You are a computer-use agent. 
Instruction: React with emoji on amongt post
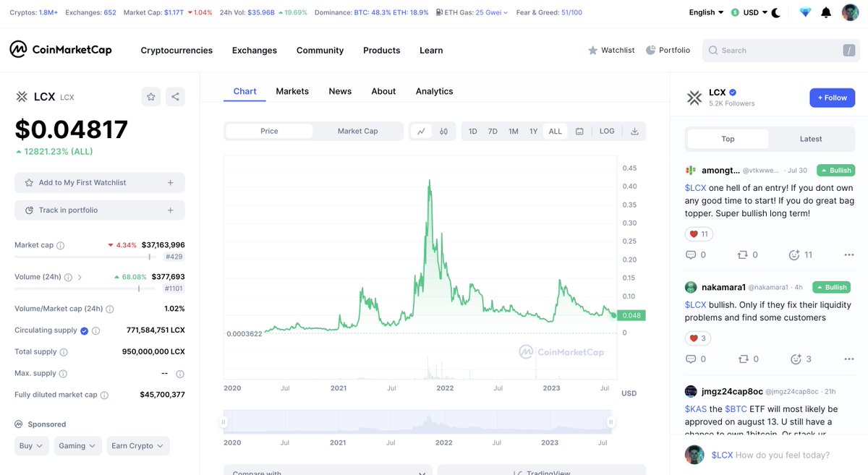click(794, 254)
